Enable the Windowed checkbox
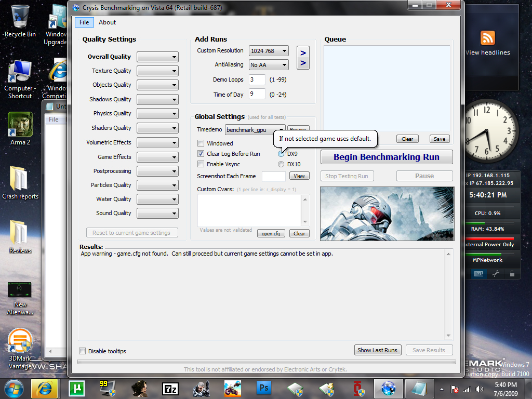This screenshot has height=399, width=532. coord(201,143)
